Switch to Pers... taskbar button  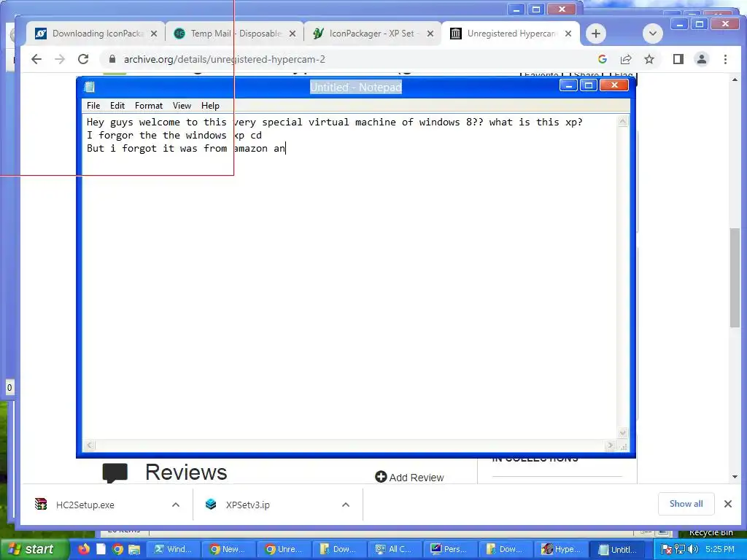point(449,549)
